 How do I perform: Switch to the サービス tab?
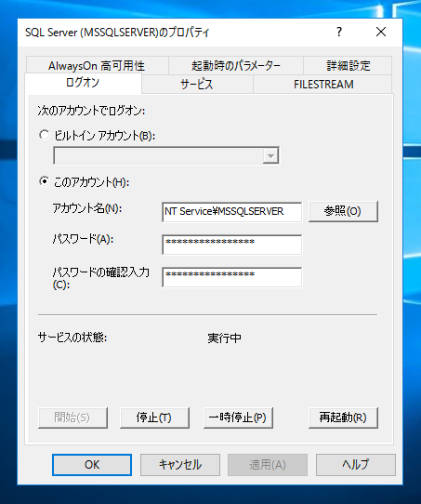(197, 85)
